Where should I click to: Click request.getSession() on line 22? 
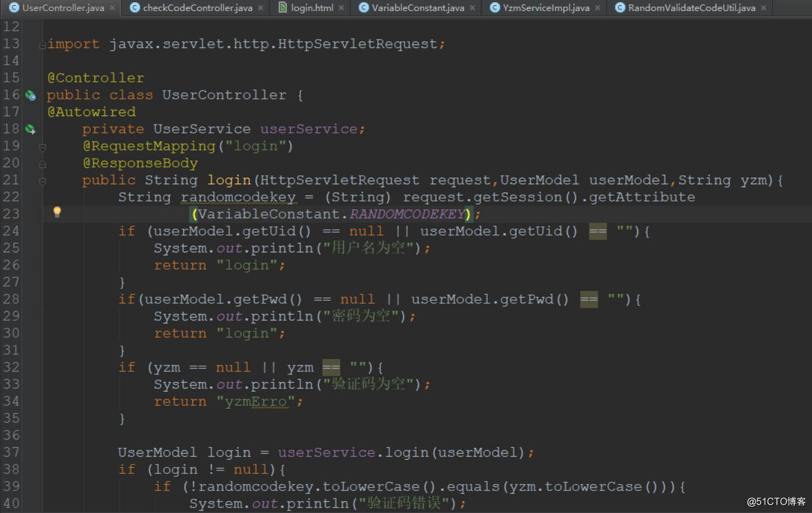(x=491, y=197)
